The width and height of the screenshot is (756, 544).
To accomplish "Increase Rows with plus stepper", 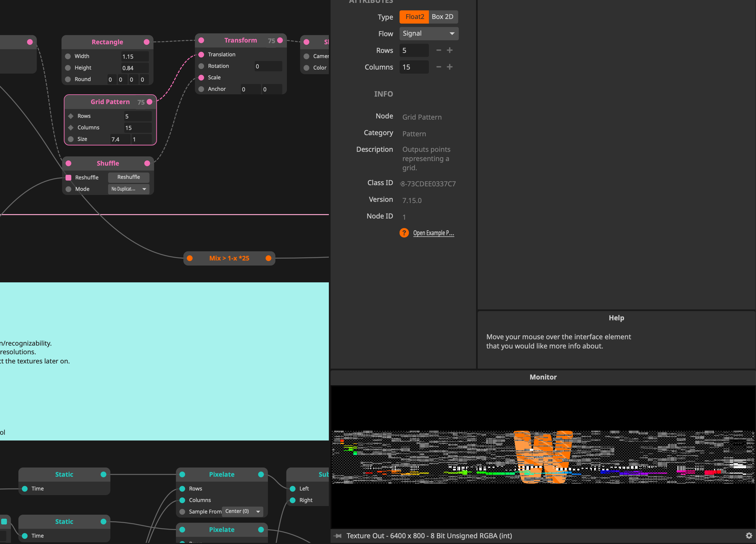I will [x=450, y=50].
